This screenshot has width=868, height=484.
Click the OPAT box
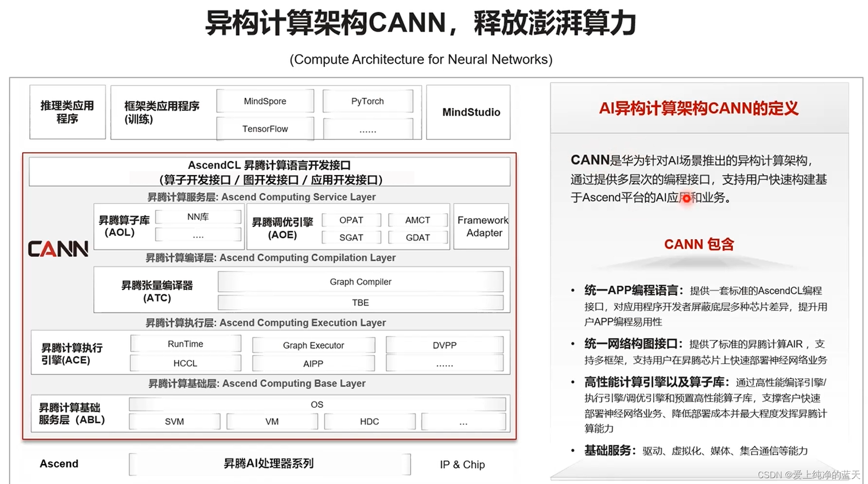(x=351, y=220)
